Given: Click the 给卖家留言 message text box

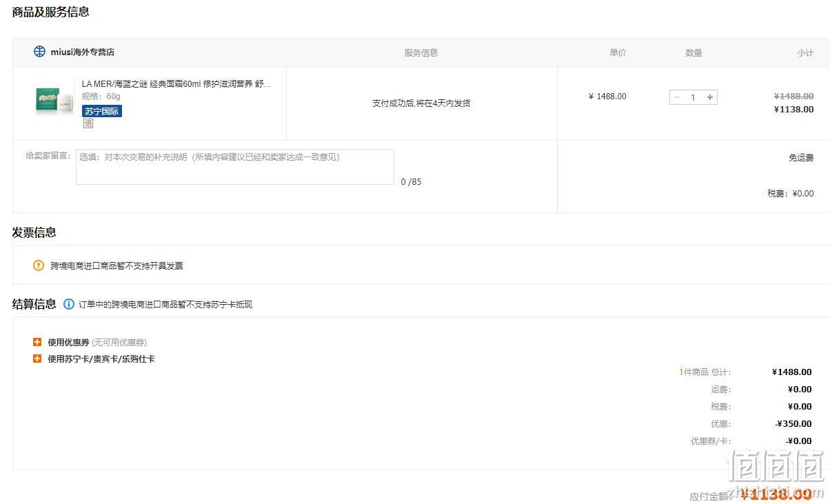Looking at the screenshot, I should tap(235, 167).
